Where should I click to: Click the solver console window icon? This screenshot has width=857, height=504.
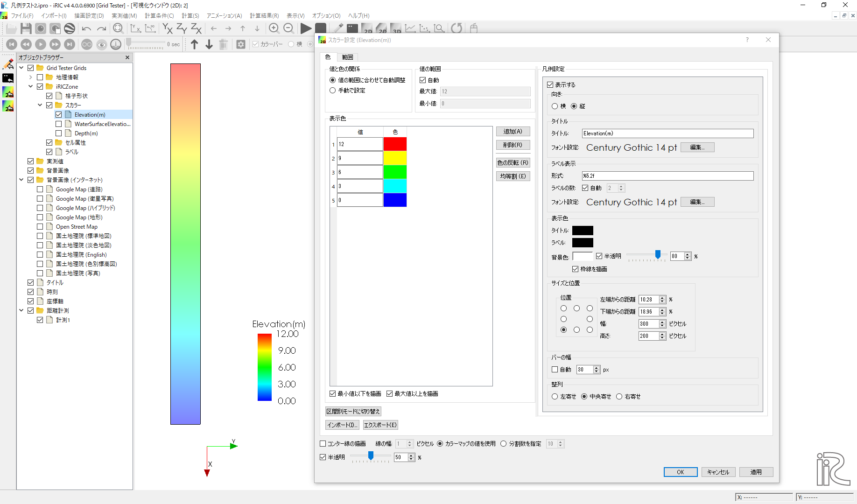pos(352,28)
